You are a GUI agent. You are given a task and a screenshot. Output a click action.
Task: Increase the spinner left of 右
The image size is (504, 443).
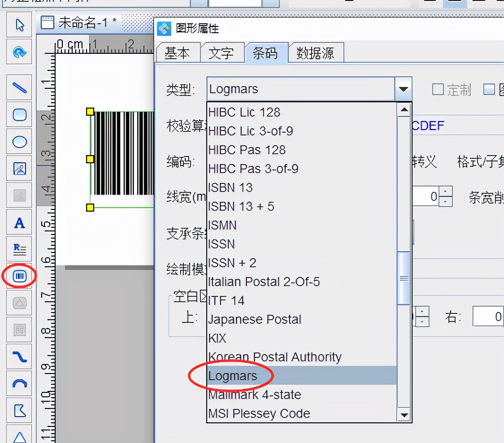pos(422,312)
